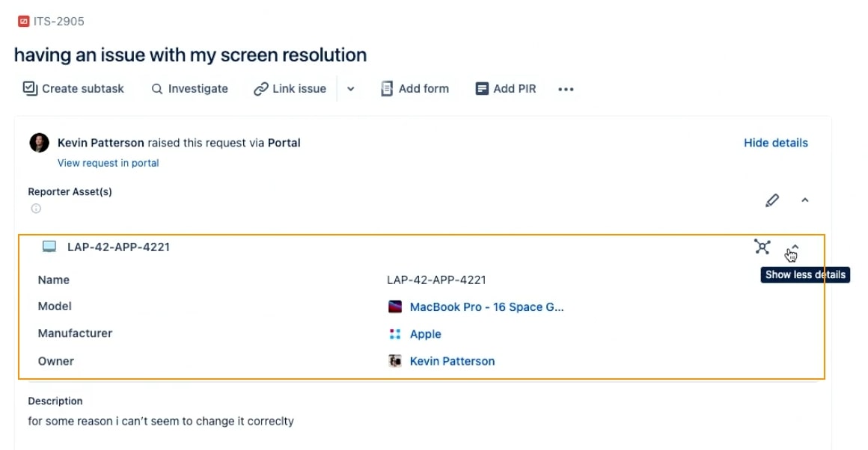Click Add form
Screen dimensions: 868x450
[415, 88]
